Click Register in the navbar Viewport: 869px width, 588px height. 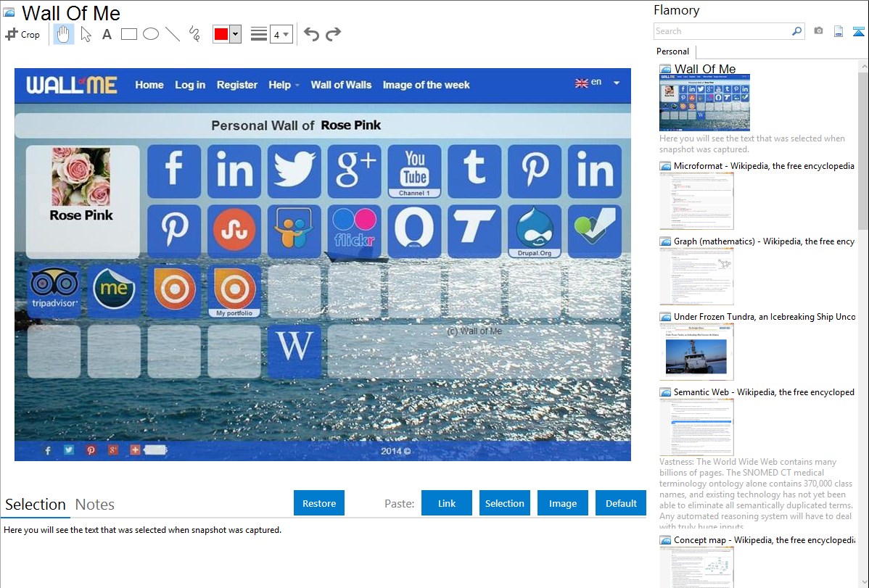[237, 85]
